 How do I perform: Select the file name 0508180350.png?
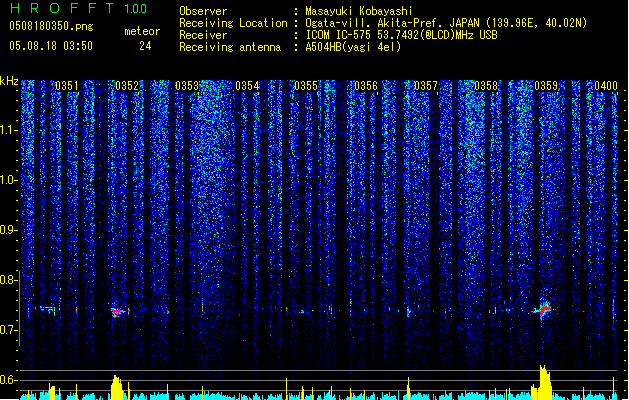(x=51, y=26)
